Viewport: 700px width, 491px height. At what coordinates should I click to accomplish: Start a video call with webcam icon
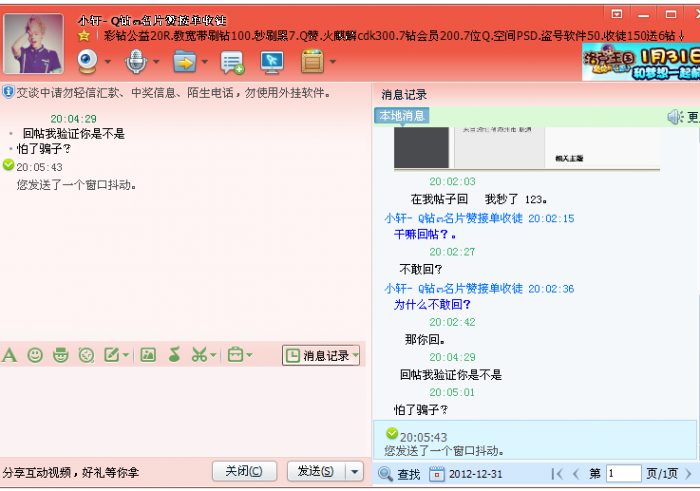click(88, 61)
